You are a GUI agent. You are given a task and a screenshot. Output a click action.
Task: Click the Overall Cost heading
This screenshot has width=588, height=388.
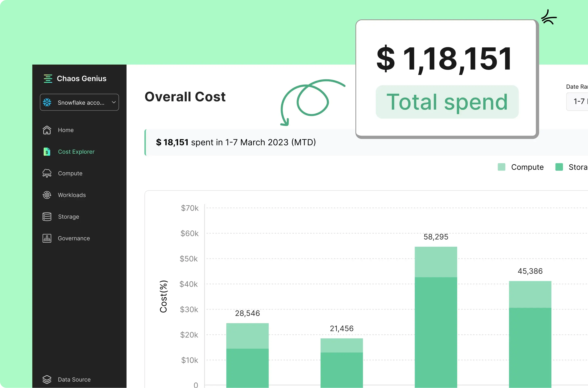click(x=185, y=97)
